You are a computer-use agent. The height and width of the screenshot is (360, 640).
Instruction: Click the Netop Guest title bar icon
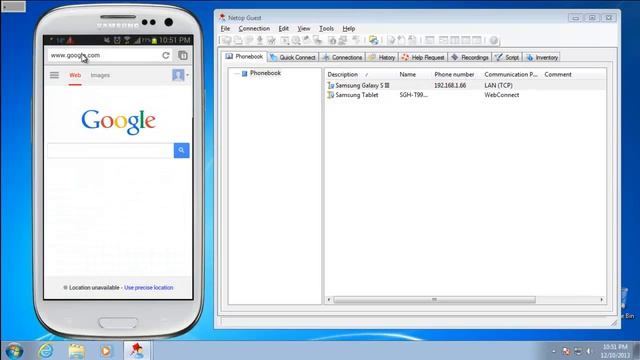222,17
